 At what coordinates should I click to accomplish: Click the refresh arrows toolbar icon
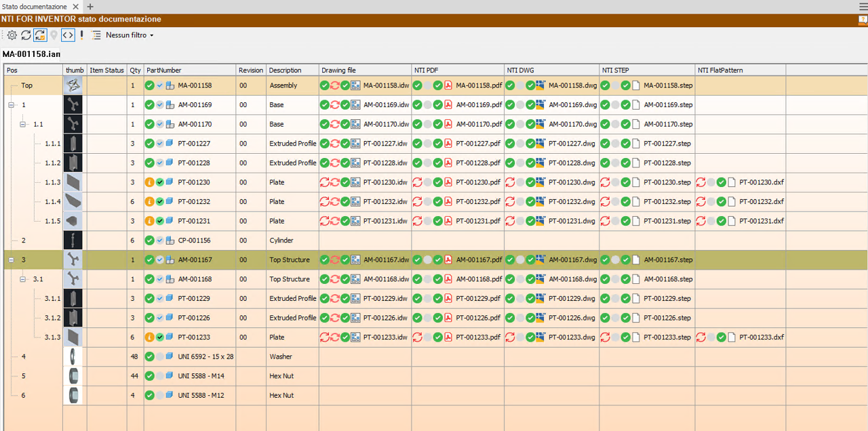pos(26,35)
